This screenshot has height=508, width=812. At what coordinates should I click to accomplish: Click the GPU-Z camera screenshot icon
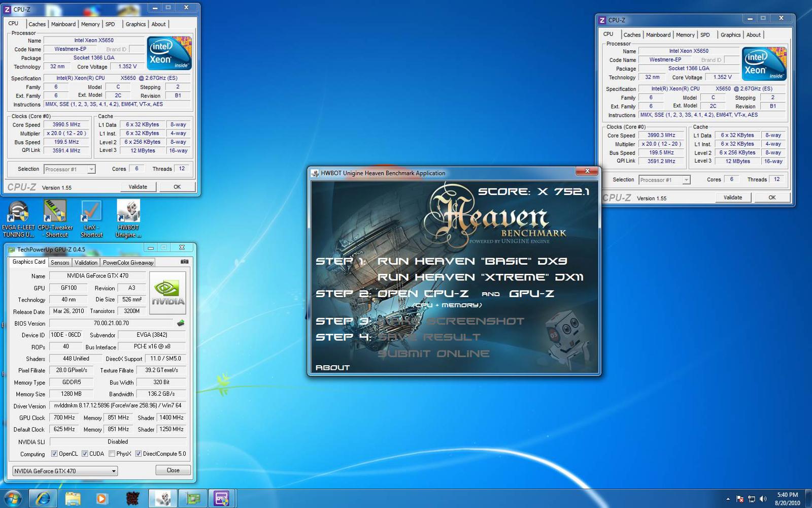tap(185, 262)
